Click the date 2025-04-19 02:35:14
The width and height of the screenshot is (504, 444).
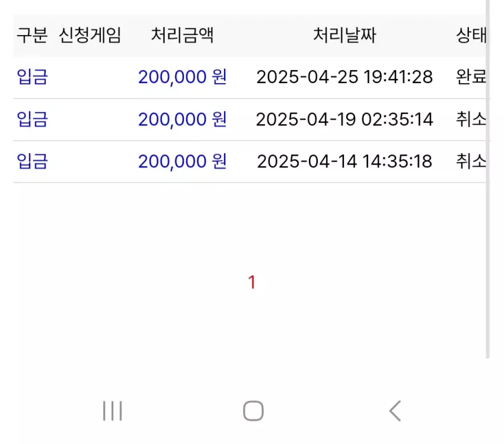344,119
